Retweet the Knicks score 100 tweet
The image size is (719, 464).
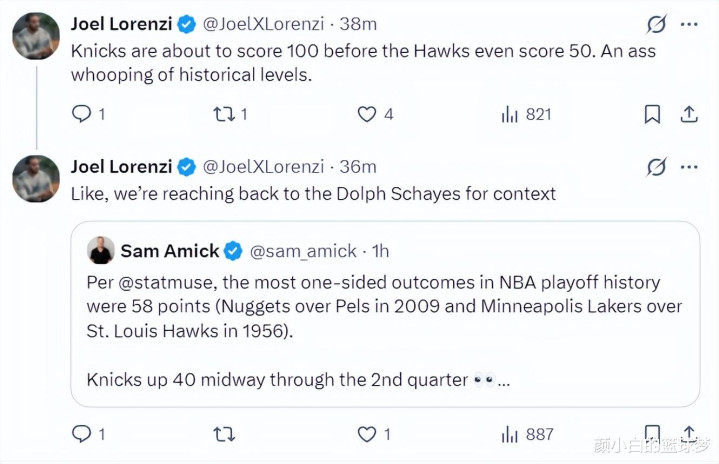click(x=230, y=114)
